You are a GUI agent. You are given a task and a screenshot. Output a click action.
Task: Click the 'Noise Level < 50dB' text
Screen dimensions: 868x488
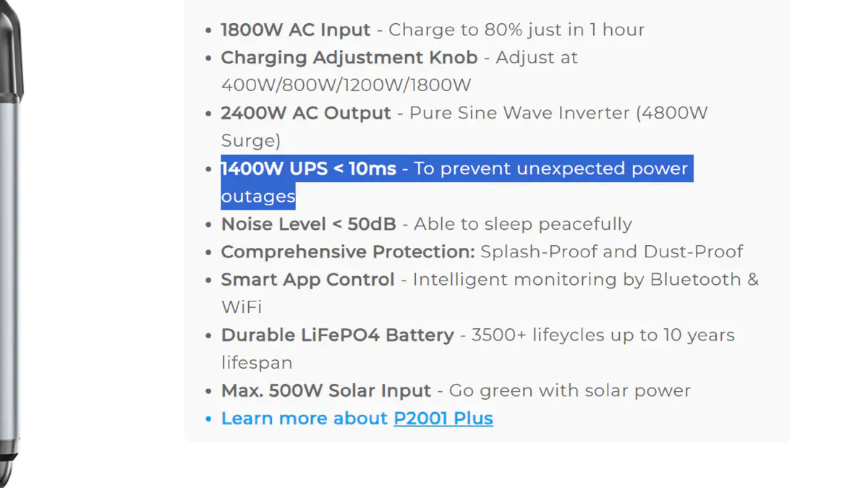click(x=309, y=224)
